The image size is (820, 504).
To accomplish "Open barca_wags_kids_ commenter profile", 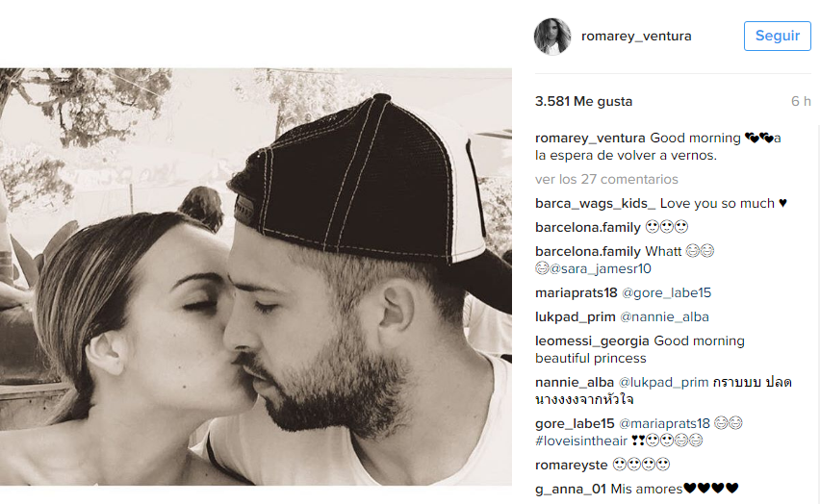I will pos(595,203).
